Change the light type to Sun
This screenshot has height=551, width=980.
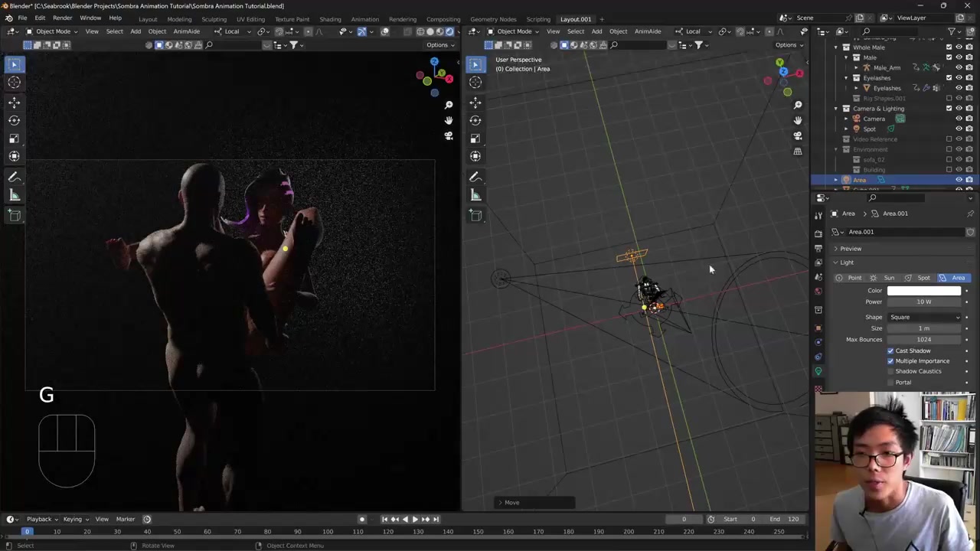pyautogui.click(x=883, y=278)
